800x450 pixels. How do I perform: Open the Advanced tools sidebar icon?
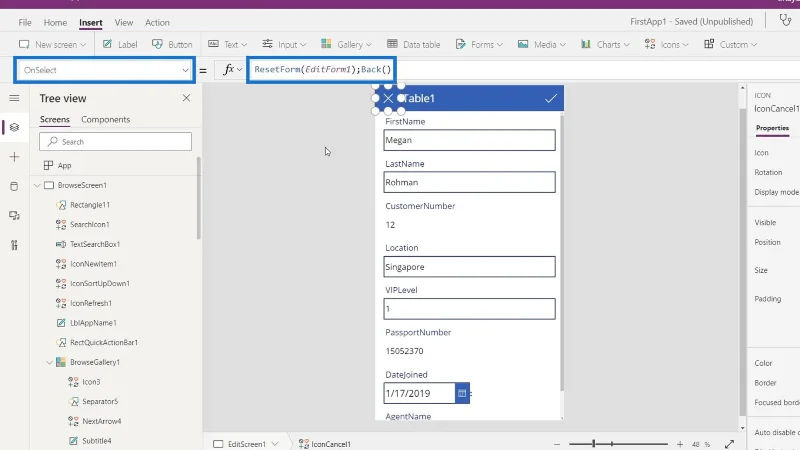(x=14, y=245)
